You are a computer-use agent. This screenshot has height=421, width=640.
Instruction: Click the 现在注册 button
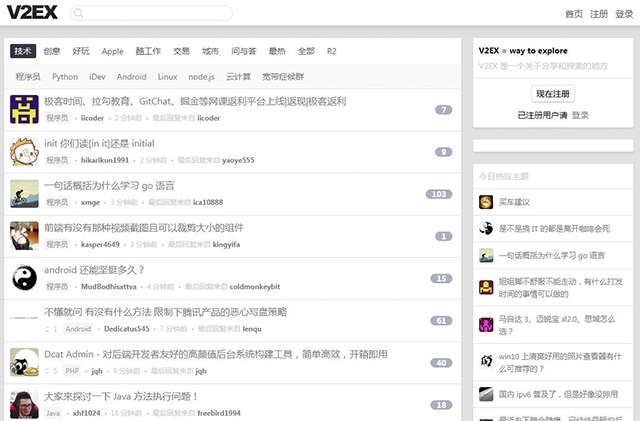[x=553, y=93]
